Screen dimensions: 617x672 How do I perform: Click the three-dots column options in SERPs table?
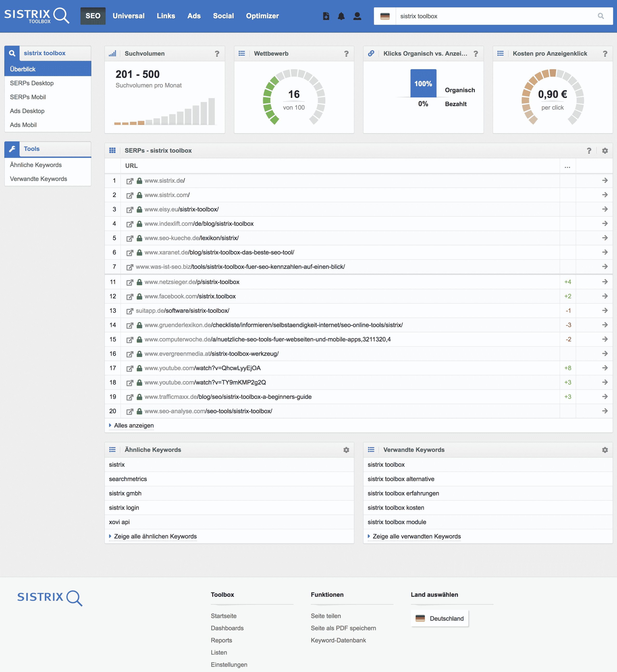[567, 166]
